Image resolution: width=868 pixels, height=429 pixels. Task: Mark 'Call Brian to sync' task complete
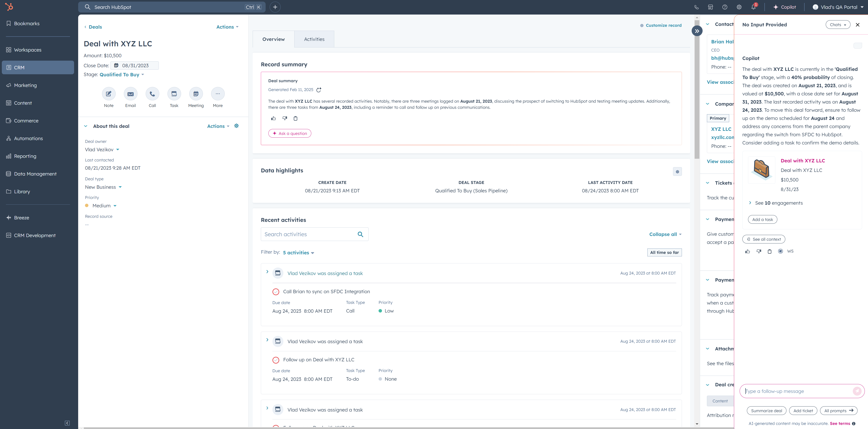[x=276, y=292]
